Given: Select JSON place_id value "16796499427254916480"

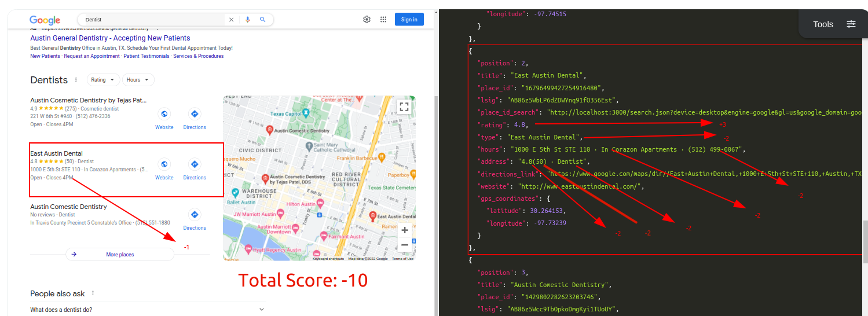Looking at the screenshot, I should point(563,88).
